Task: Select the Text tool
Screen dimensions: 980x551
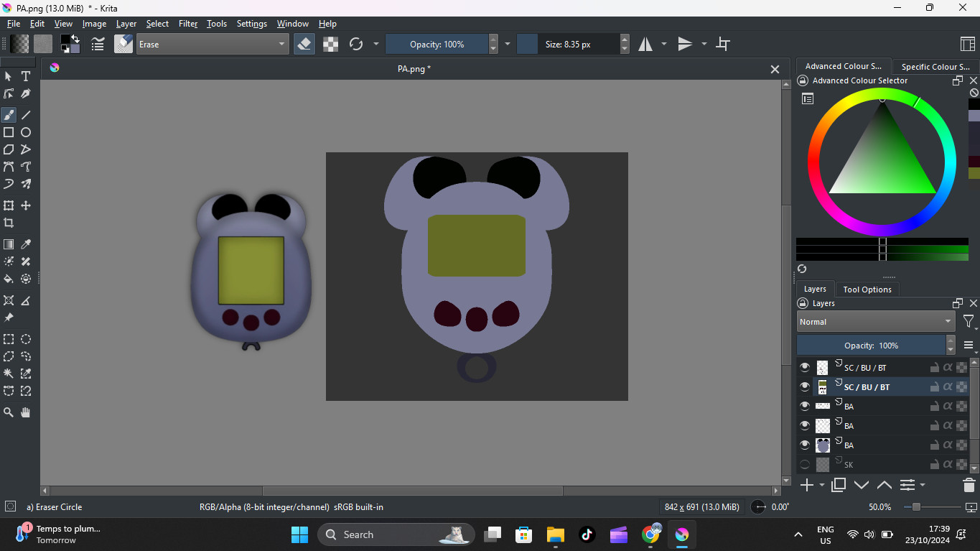Action: tap(26, 76)
